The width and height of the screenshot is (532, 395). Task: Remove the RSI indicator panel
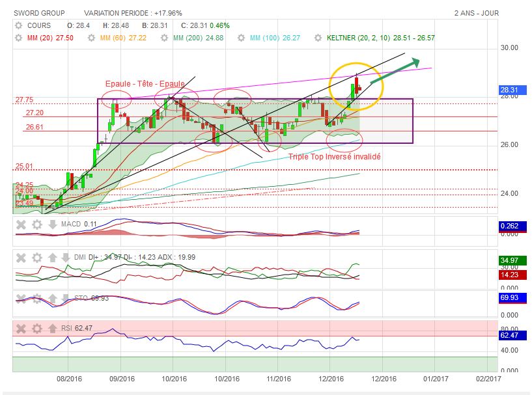[21, 328]
